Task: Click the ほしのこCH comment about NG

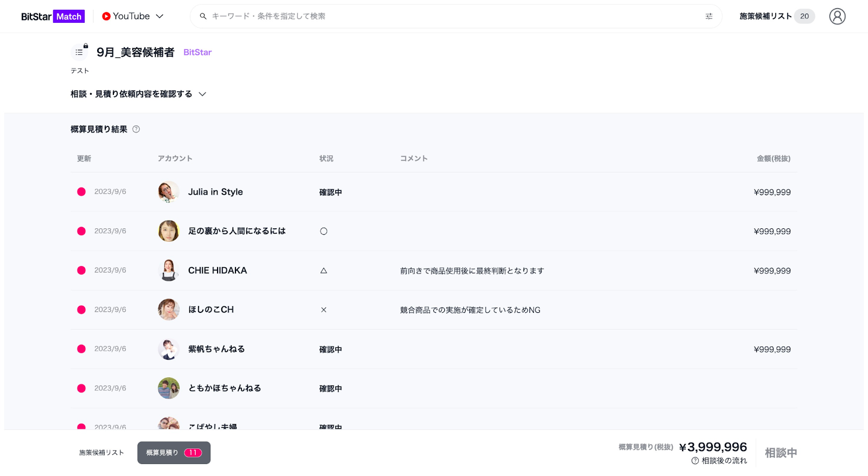Action: click(470, 310)
